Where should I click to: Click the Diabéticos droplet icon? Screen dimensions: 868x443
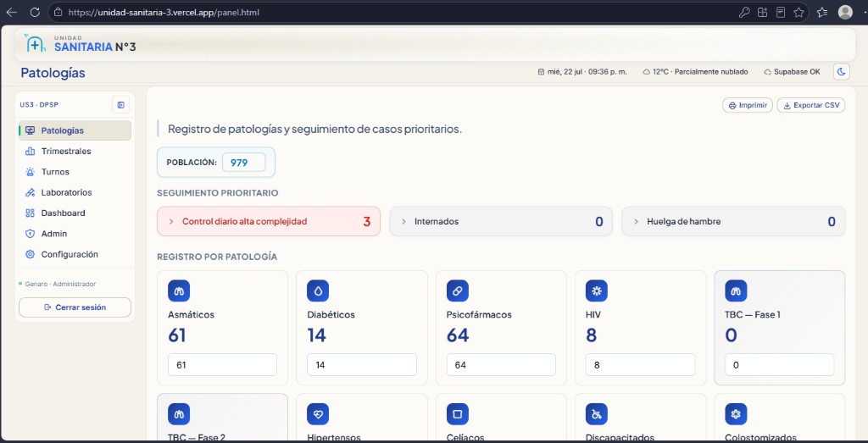319,291
